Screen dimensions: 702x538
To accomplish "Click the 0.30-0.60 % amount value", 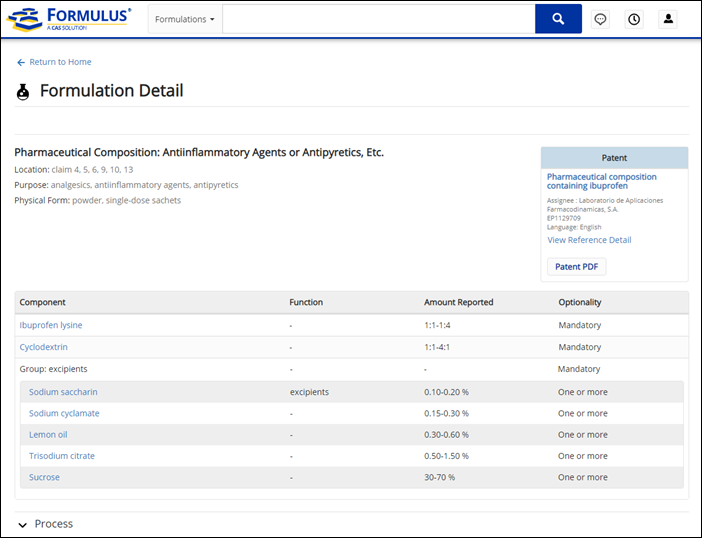I will pyautogui.click(x=446, y=435).
